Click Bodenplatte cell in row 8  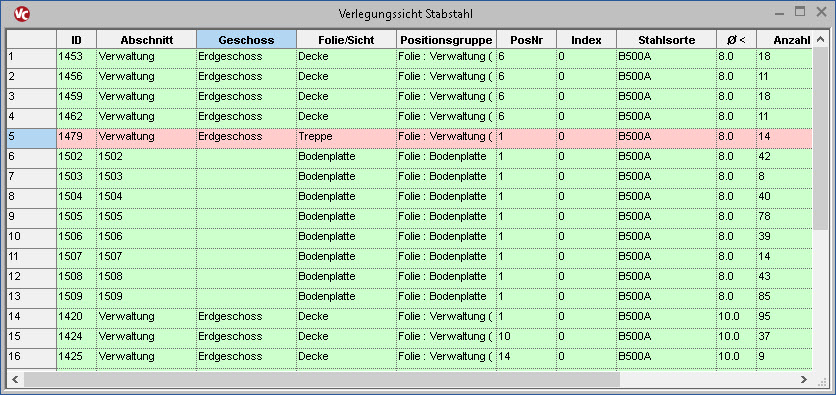pyautogui.click(x=347, y=198)
